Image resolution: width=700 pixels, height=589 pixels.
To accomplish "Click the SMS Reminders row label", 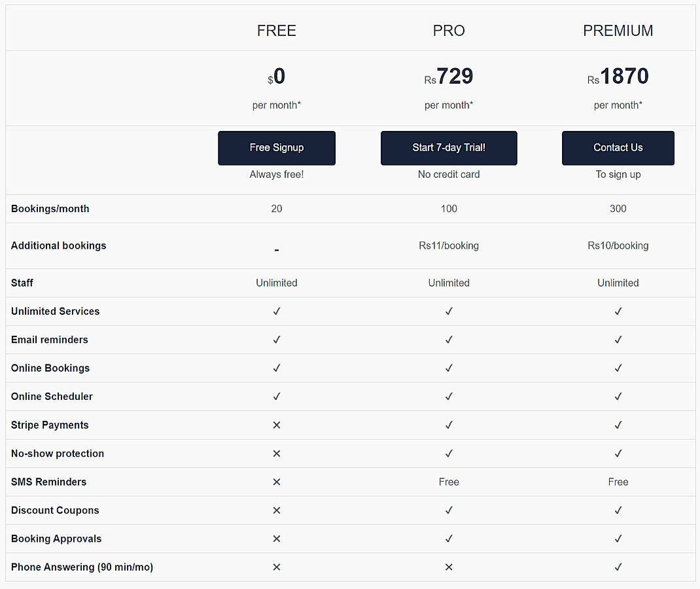I will coord(48,482).
